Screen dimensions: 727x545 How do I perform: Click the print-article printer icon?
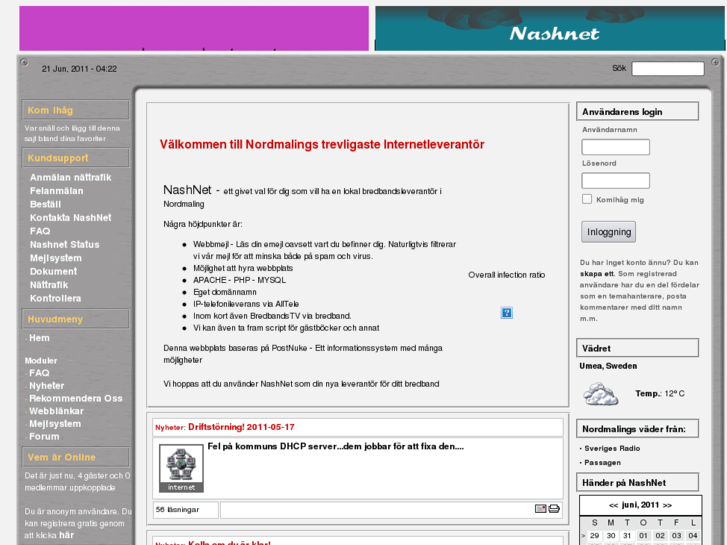point(554,509)
